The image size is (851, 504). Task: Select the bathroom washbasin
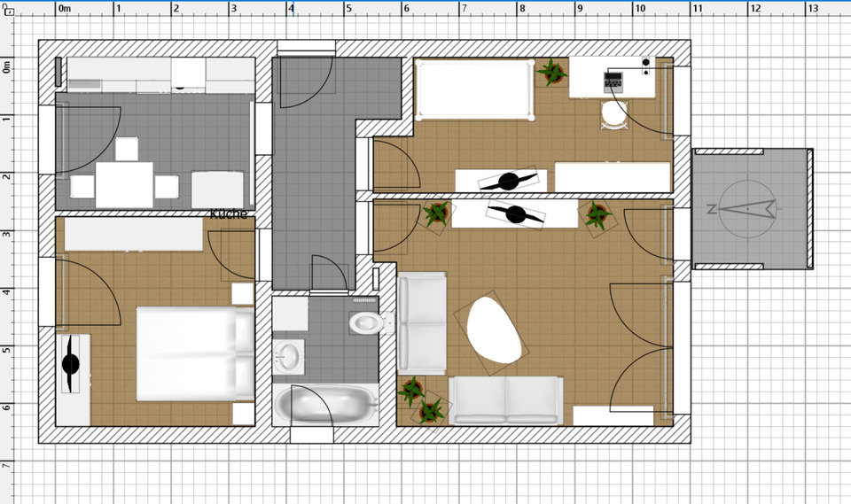point(289,357)
